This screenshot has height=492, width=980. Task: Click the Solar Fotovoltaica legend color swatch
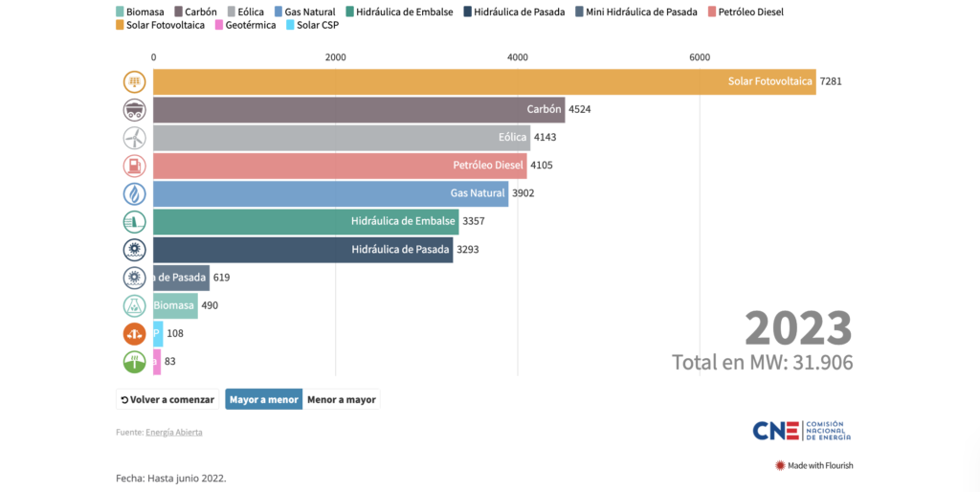(120, 25)
